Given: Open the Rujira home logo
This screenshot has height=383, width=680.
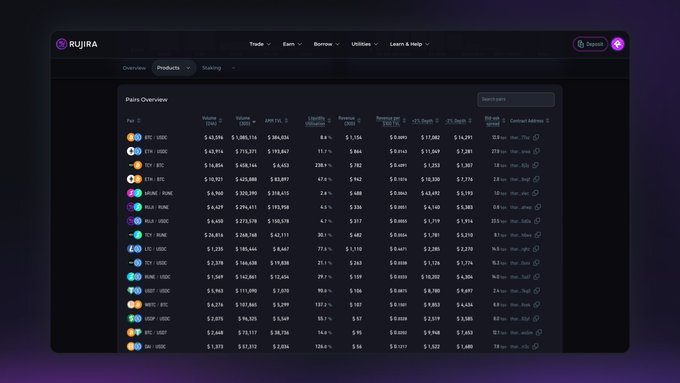Looking at the screenshot, I should (x=77, y=44).
